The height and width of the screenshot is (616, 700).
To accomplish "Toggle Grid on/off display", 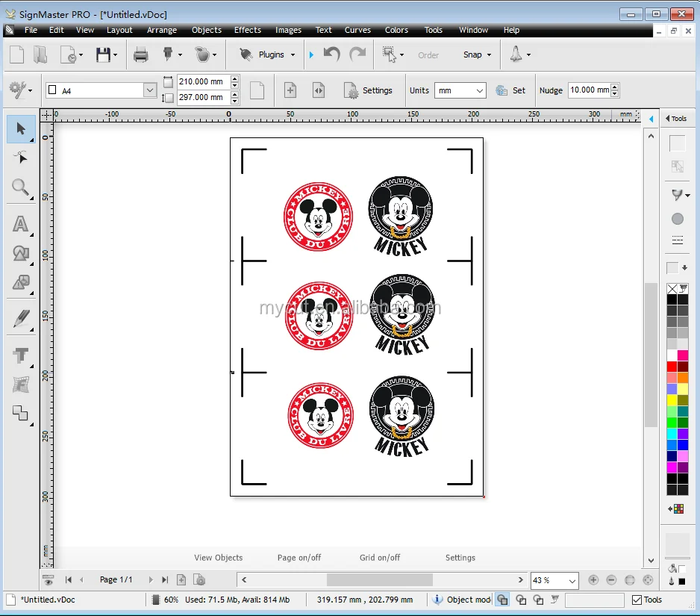I will click(x=379, y=558).
